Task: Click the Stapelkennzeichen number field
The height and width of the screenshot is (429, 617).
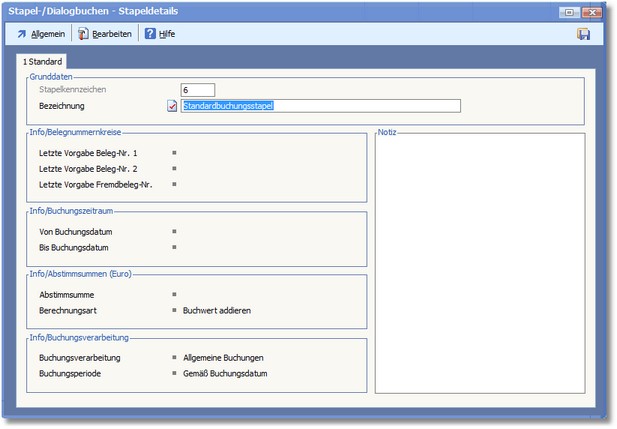Action: (198, 90)
